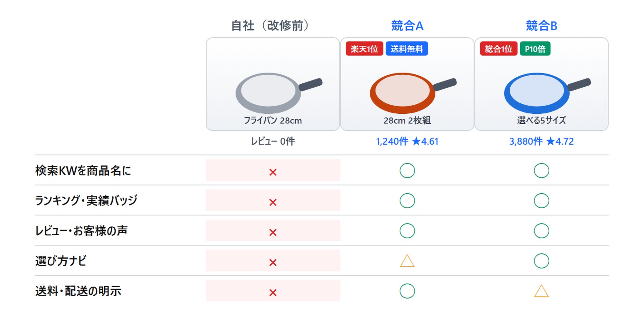Click the green P10倍 badge
644x322 pixels.
point(535,49)
